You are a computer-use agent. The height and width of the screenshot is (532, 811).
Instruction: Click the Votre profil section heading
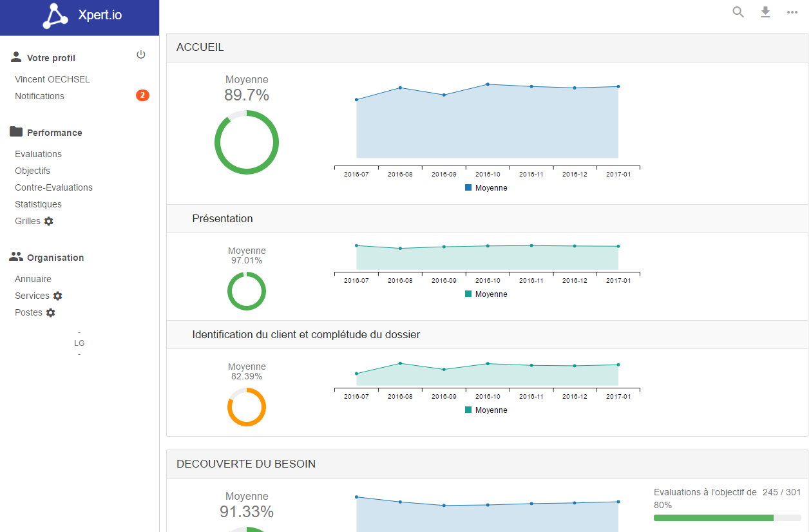pos(51,58)
